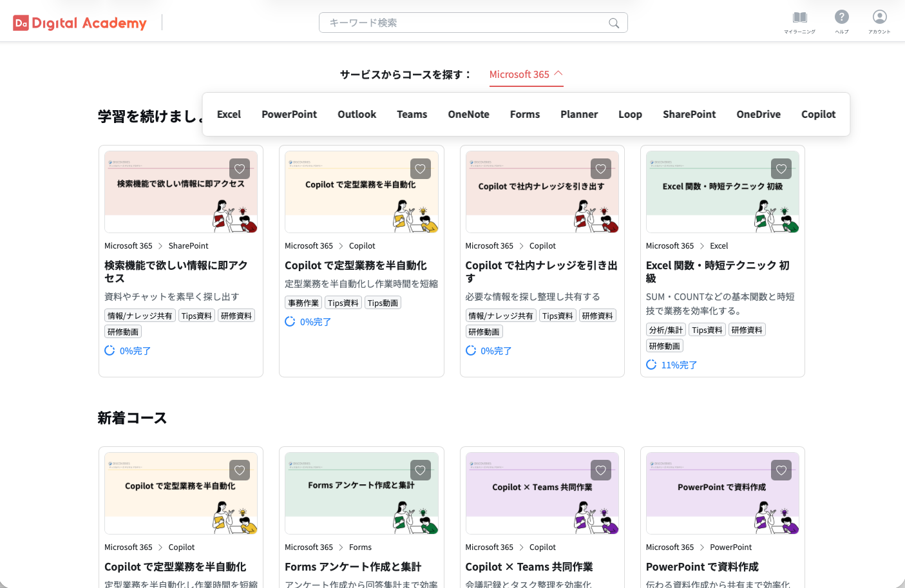Select OneDrive in service menu
Image resolution: width=905 pixels, height=588 pixels.
tap(759, 114)
